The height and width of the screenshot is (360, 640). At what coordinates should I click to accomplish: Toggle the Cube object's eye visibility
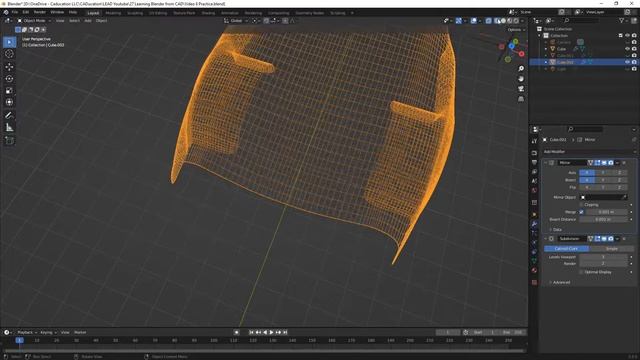click(627, 49)
